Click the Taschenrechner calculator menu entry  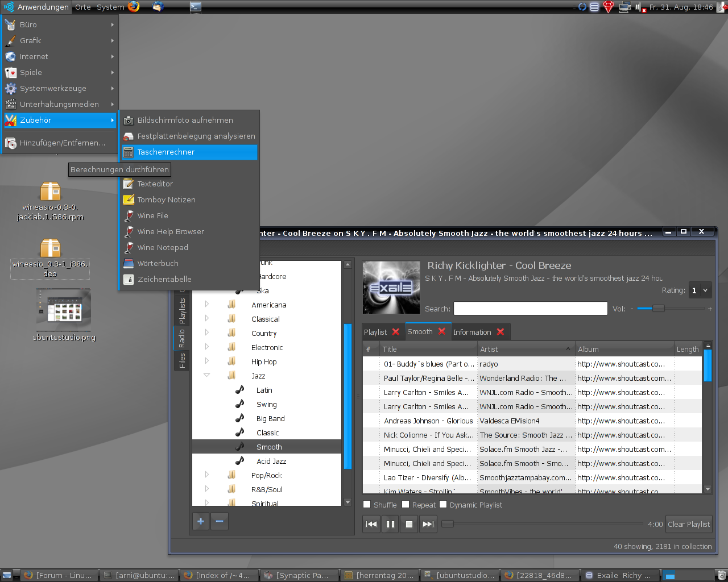pyautogui.click(x=189, y=152)
